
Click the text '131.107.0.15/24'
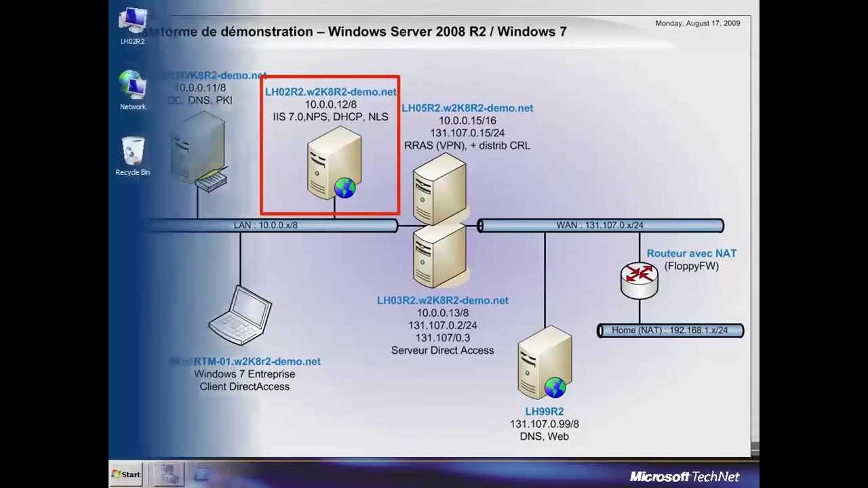click(467, 133)
